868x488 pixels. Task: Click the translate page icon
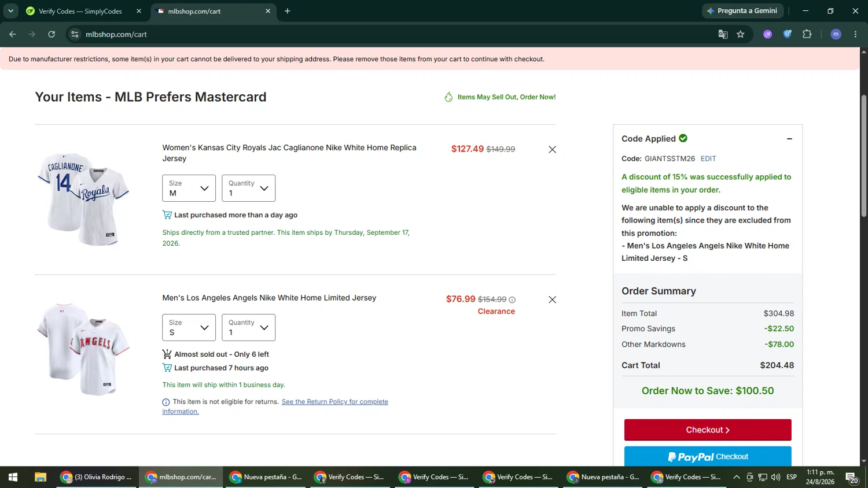point(723,34)
